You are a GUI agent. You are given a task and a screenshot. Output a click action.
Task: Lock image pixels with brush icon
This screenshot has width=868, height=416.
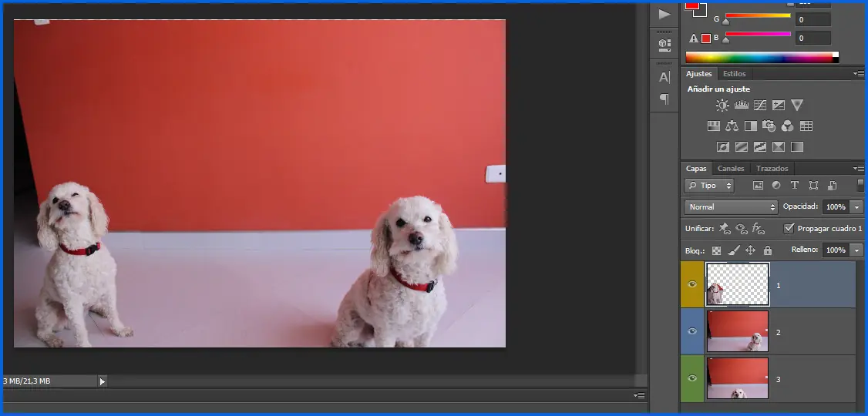733,250
